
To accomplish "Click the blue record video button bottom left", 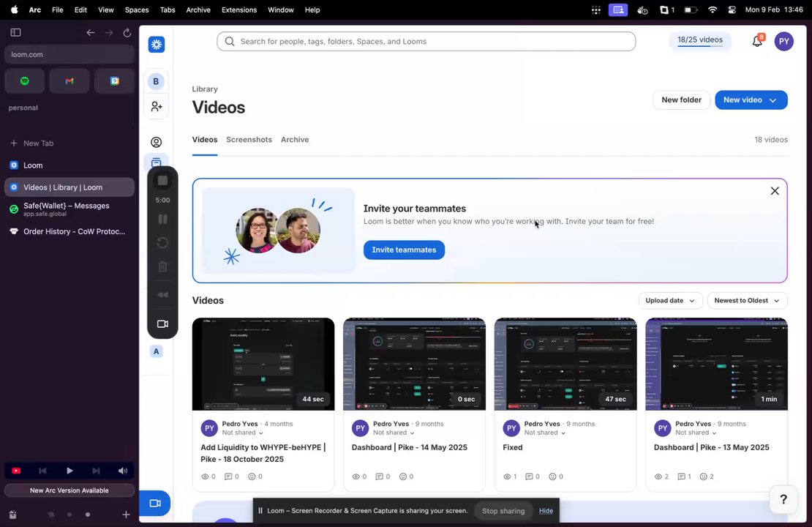I will click(155, 503).
